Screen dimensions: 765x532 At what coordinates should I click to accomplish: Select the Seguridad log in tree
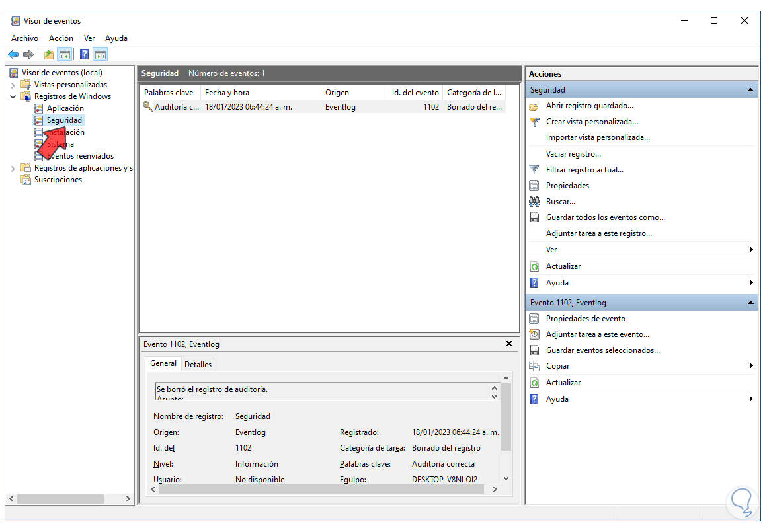coord(64,120)
